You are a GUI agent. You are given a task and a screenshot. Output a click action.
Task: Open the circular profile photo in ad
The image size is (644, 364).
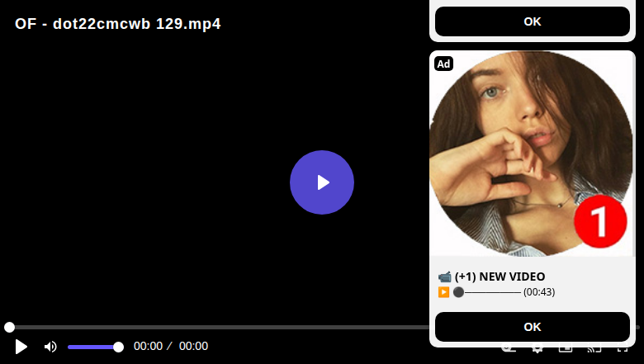pos(531,153)
